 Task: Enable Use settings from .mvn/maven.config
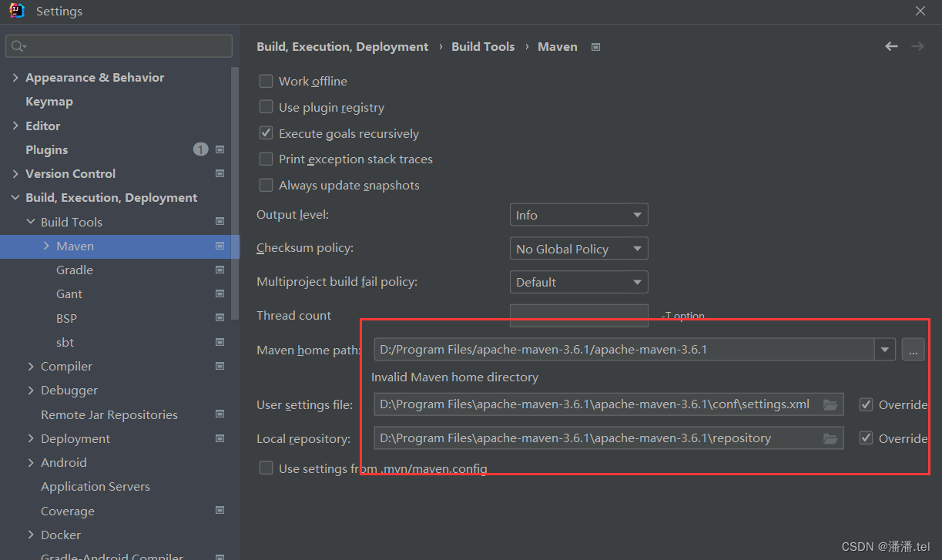tap(266, 468)
